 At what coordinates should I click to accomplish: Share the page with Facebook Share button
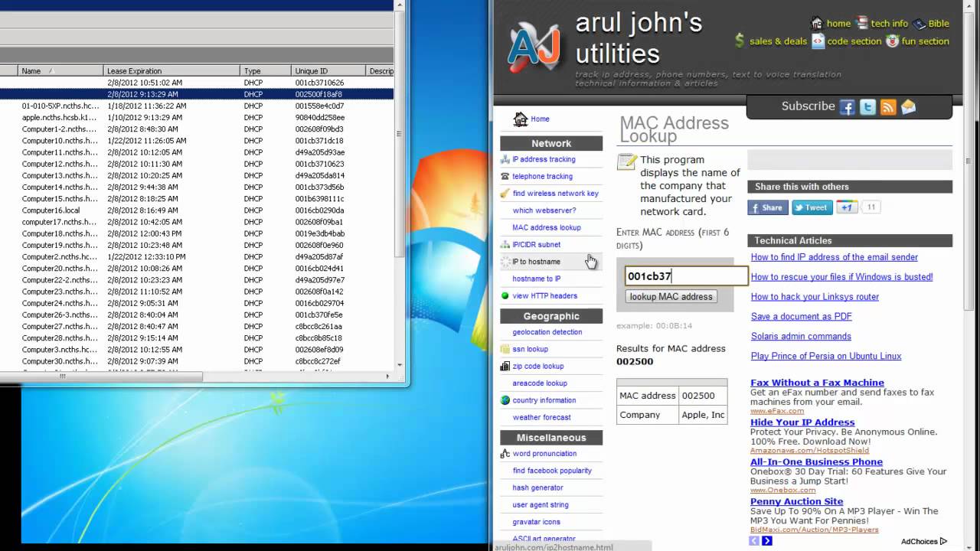[x=768, y=207]
